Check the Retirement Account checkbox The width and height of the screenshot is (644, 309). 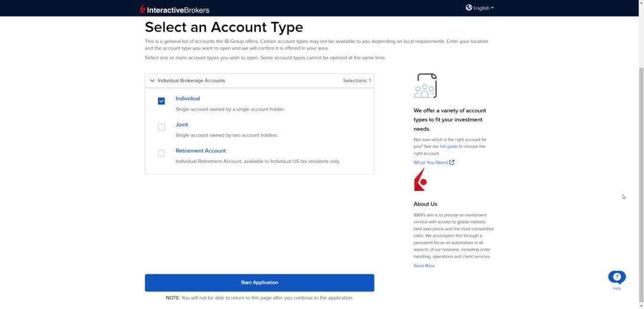tap(162, 153)
